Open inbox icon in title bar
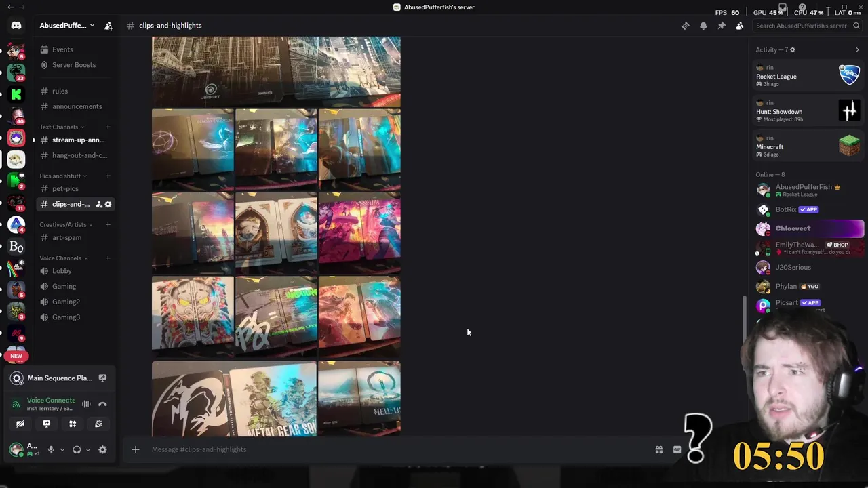The image size is (868, 488). (783, 7)
